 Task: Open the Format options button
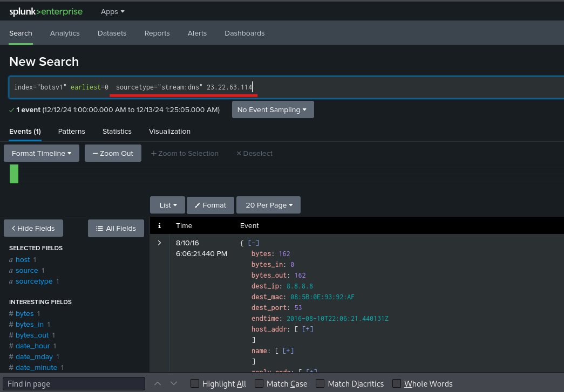[x=210, y=205]
